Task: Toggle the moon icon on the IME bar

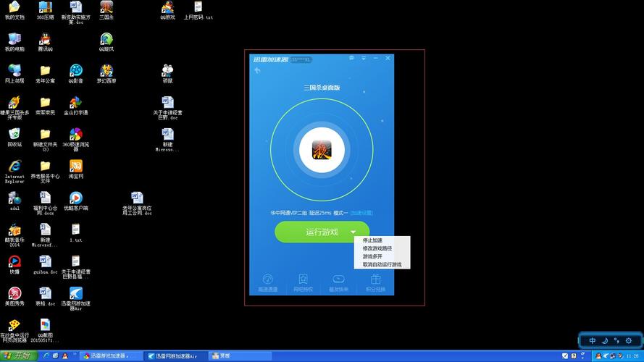Action: (x=605, y=341)
